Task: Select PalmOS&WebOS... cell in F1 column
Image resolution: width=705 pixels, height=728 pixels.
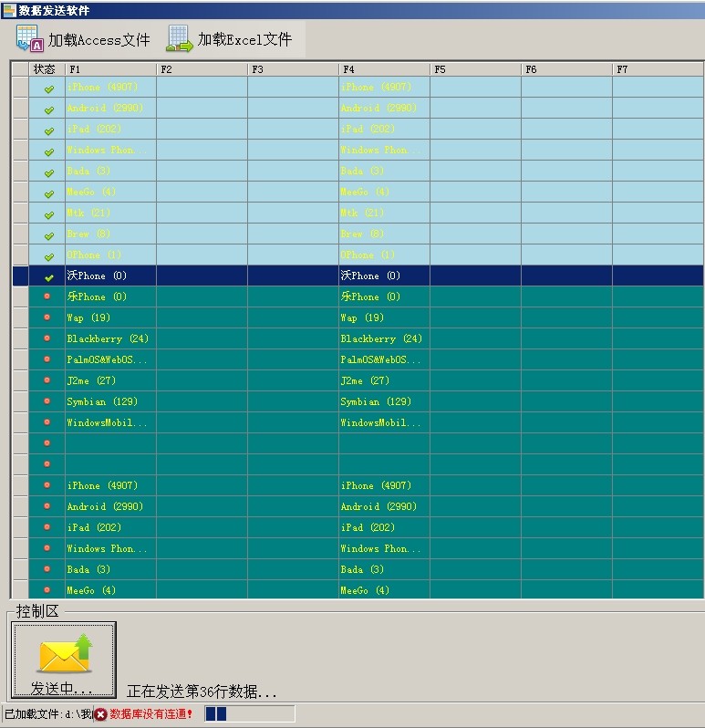Action: pyautogui.click(x=110, y=359)
